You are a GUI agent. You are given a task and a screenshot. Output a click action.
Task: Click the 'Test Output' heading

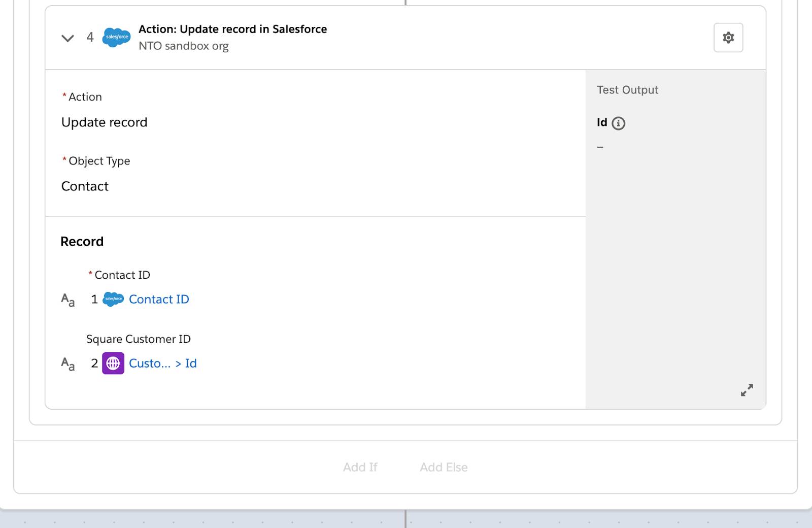(627, 90)
